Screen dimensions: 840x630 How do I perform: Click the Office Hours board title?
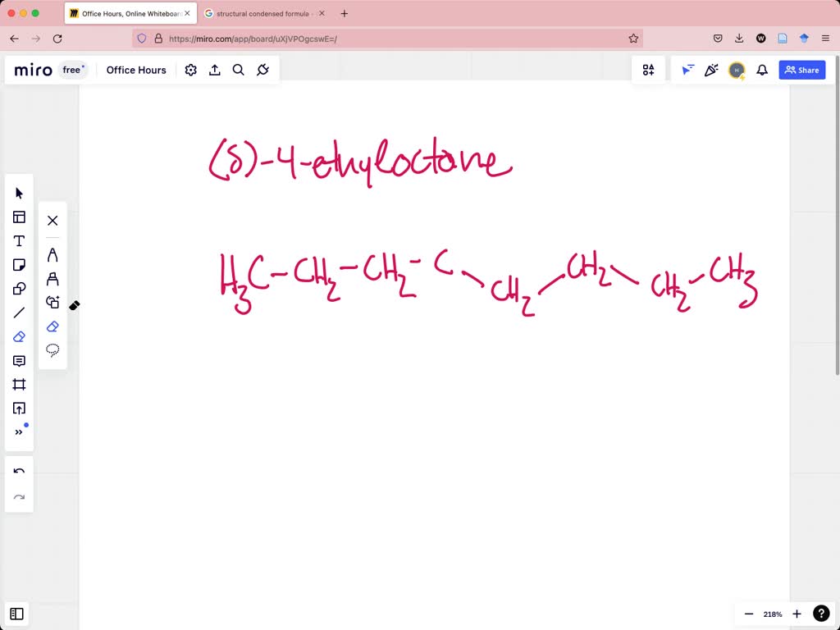coord(136,70)
